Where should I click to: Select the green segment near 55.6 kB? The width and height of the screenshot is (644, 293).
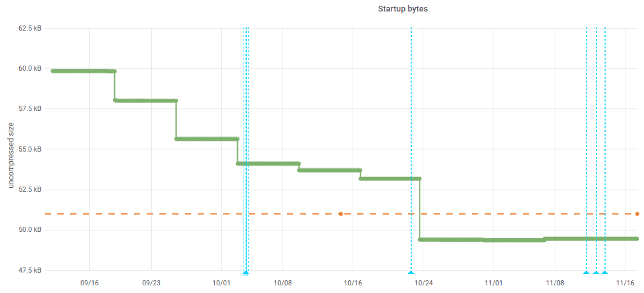(x=207, y=139)
